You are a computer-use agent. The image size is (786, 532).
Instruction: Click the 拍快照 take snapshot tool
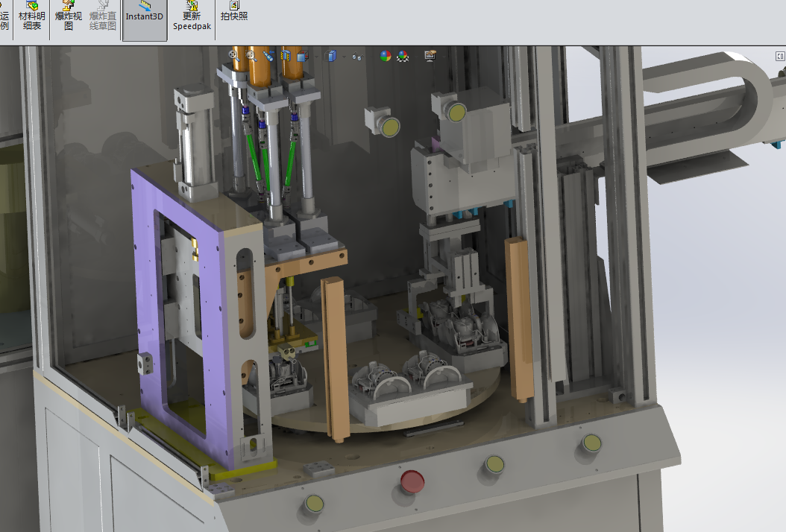point(234,11)
